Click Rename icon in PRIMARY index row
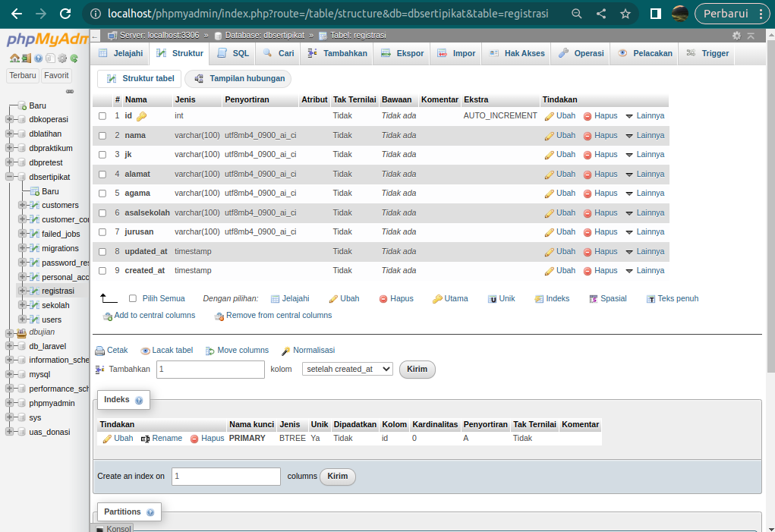The height and width of the screenshot is (532, 775). 145,439
